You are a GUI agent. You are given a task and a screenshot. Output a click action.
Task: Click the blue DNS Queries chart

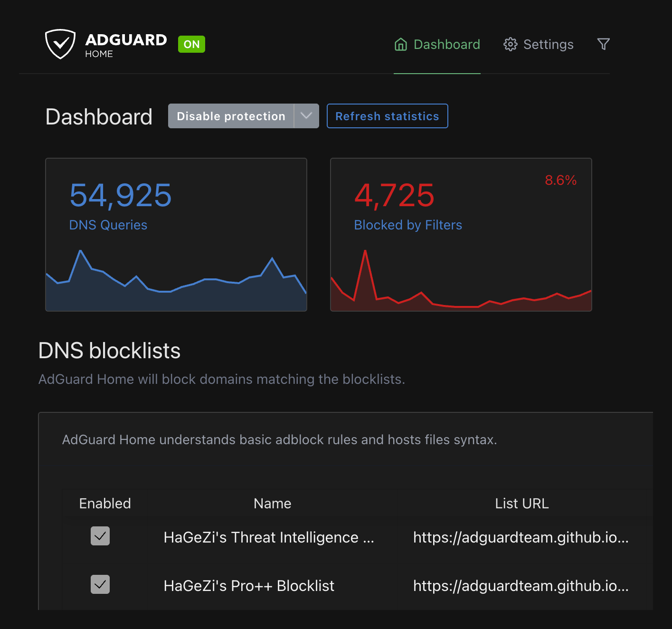(176, 280)
